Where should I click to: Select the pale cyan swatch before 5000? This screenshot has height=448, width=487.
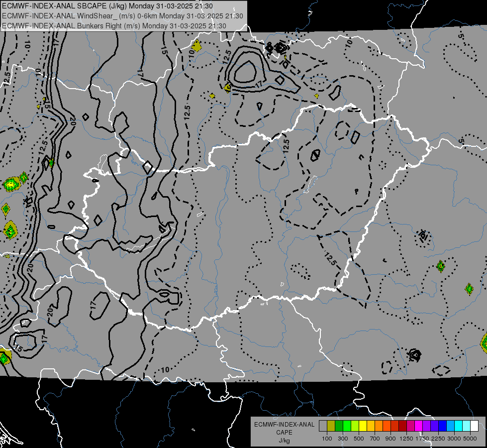[x=467, y=426]
